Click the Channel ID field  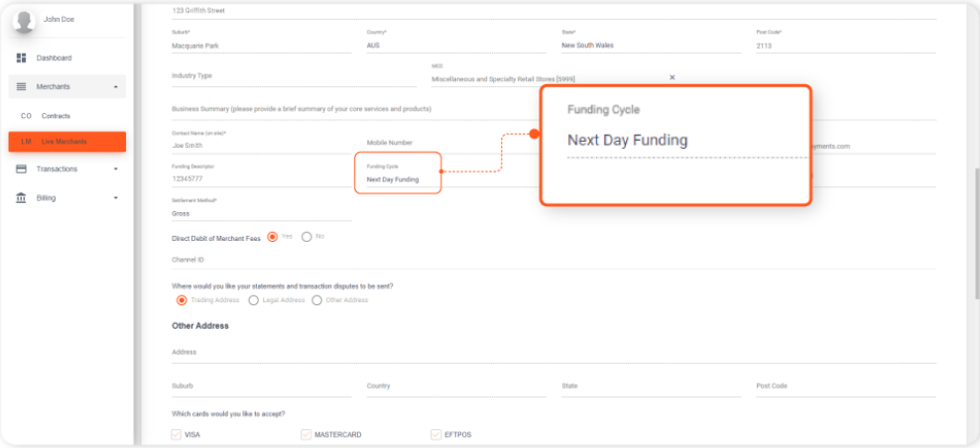click(x=553, y=260)
